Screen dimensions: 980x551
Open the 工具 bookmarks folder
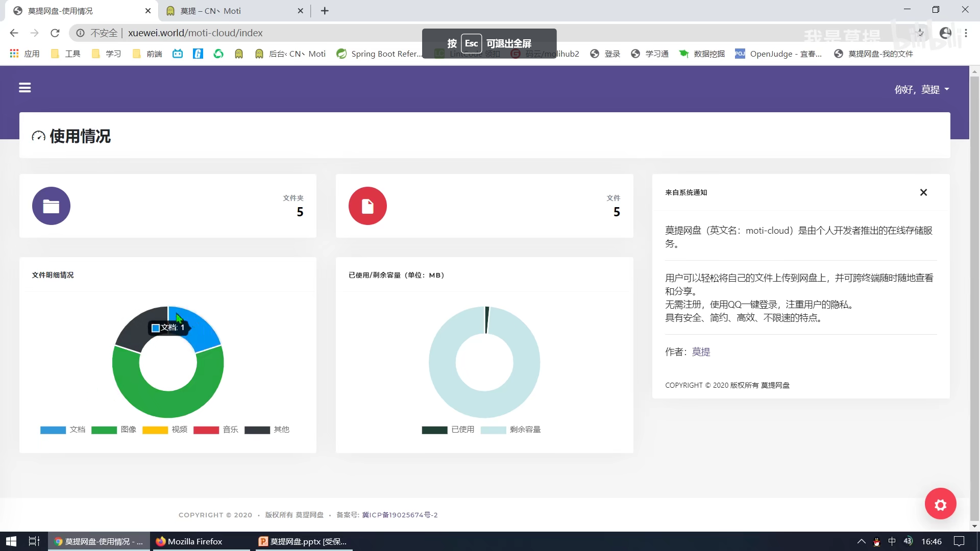point(66,54)
